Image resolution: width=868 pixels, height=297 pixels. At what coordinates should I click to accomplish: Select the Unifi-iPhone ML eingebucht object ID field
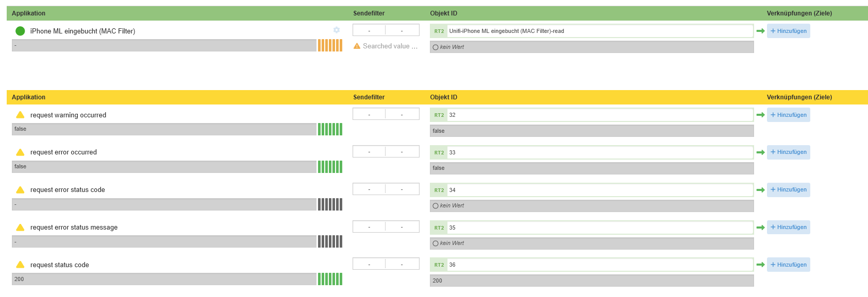click(599, 31)
